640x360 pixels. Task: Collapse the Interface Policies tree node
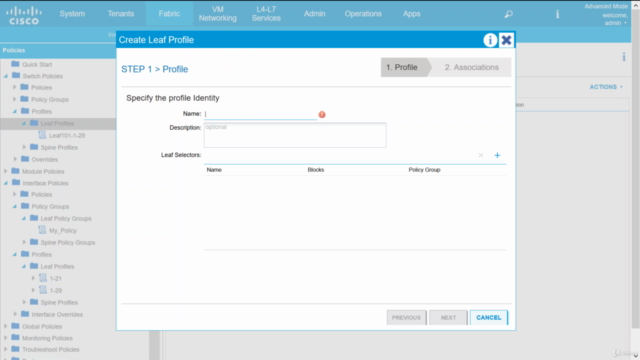(6, 183)
